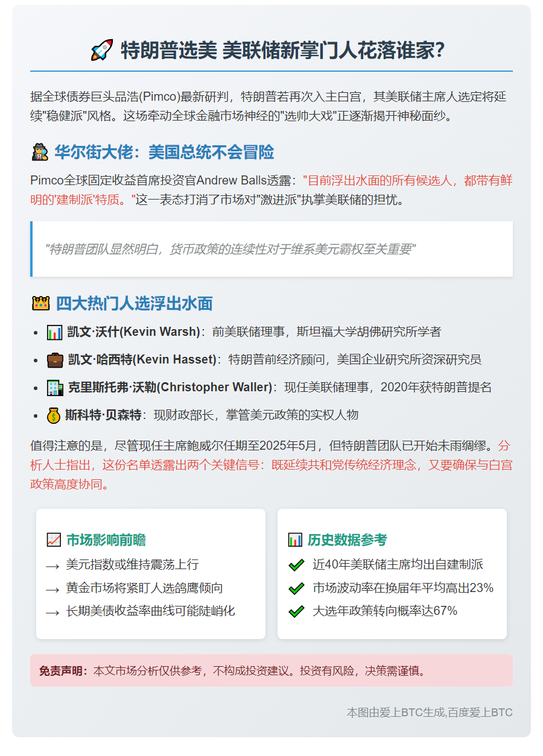The height and width of the screenshot is (756, 543).
Task: Click the name 斯科特·贝森特
Action: (x=103, y=415)
